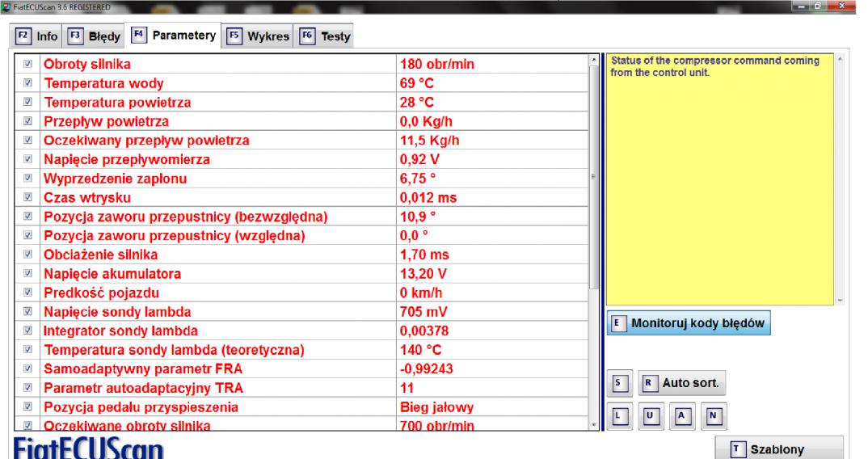Click the Monitoruj kody błędów button
The height and width of the screenshot is (459, 868).
pyautogui.click(x=689, y=322)
